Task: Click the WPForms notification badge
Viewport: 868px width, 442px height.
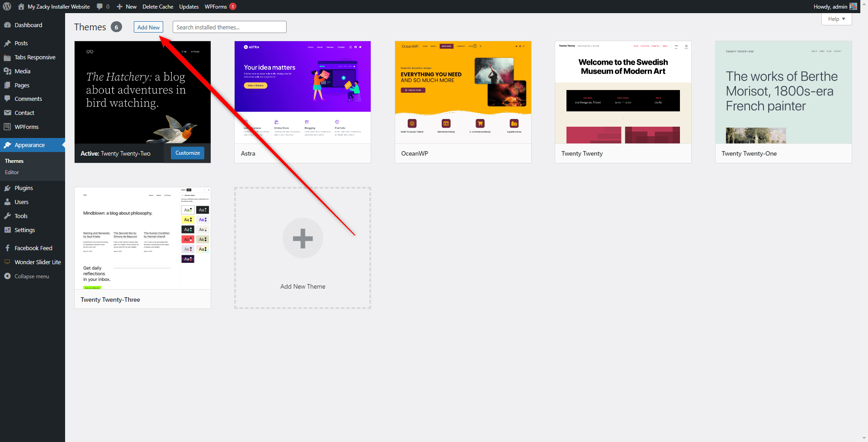Action: pos(233,6)
